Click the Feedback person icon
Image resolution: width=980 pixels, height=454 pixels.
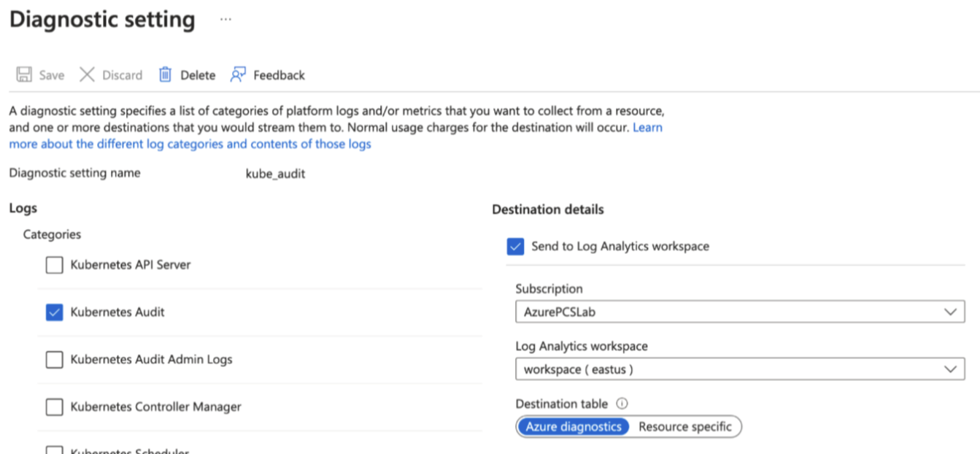tap(238, 74)
